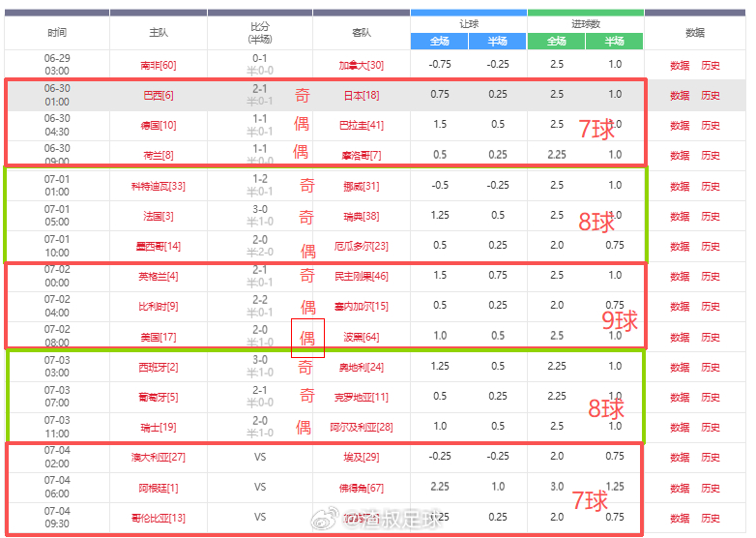Click the 3-0 score for 法国 match
Viewport: 756px width, 538px height.
[x=260, y=209]
